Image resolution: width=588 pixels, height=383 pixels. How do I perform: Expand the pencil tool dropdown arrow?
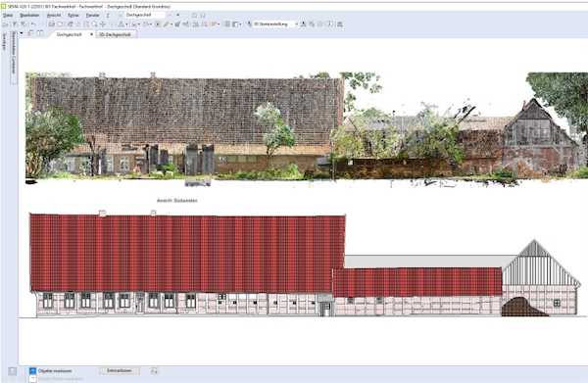coord(171,24)
